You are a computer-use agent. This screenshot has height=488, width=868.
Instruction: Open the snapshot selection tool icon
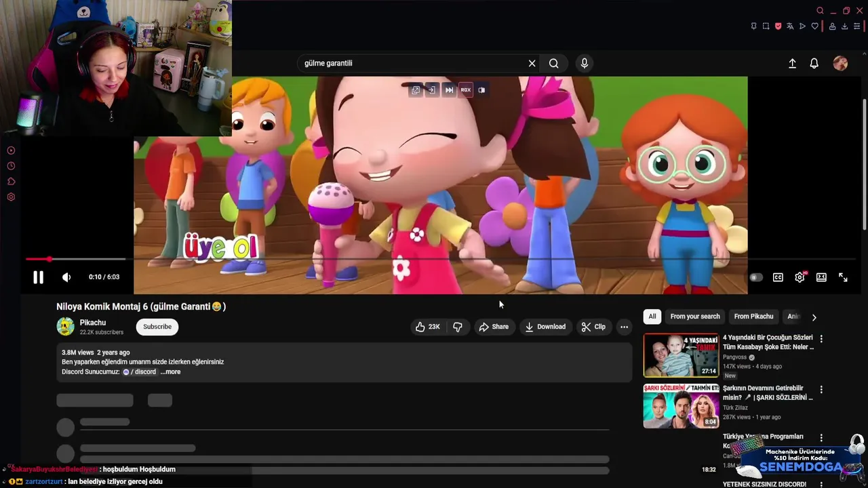coord(766,26)
